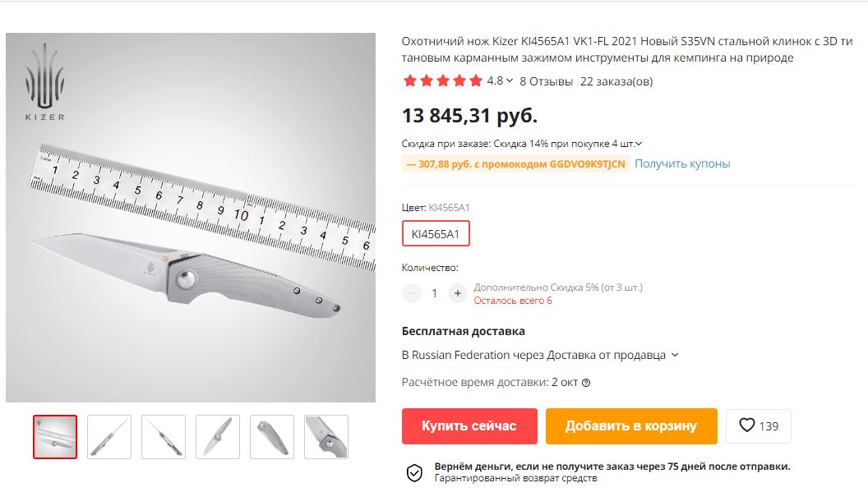This screenshot has width=868, height=492.
Task: Select the KI4565A1 color option
Action: pyautogui.click(x=436, y=233)
